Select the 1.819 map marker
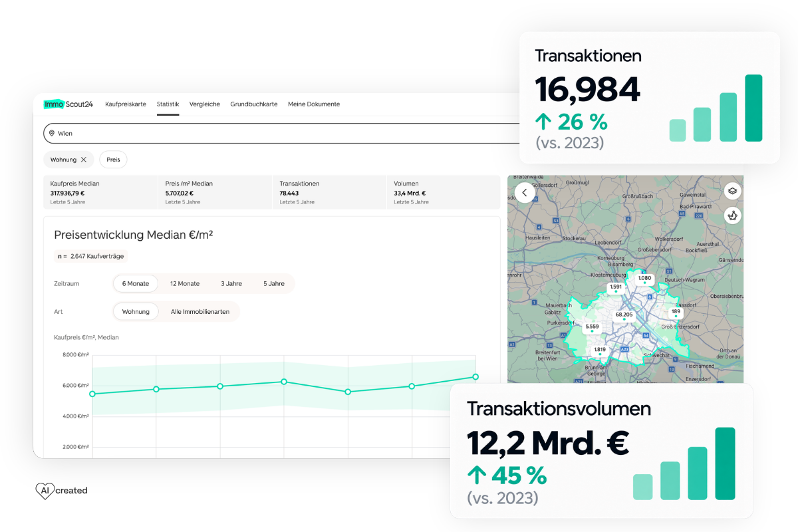798x532 pixels. click(600, 350)
